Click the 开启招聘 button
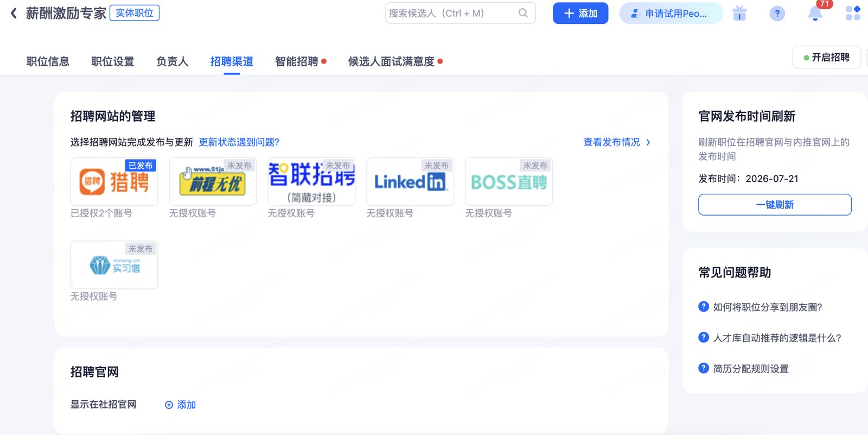This screenshot has width=868, height=435. (826, 57)
